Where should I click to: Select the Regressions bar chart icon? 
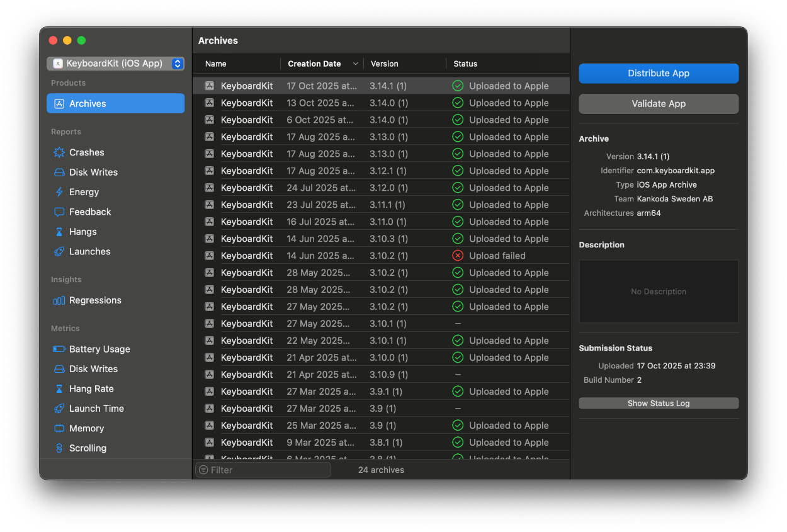[x=59, y=300]
